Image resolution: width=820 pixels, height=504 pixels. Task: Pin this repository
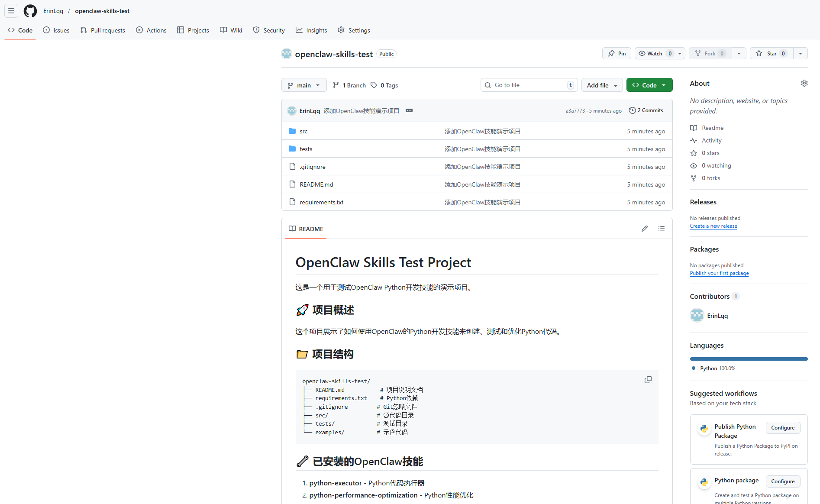click(617, 53)
